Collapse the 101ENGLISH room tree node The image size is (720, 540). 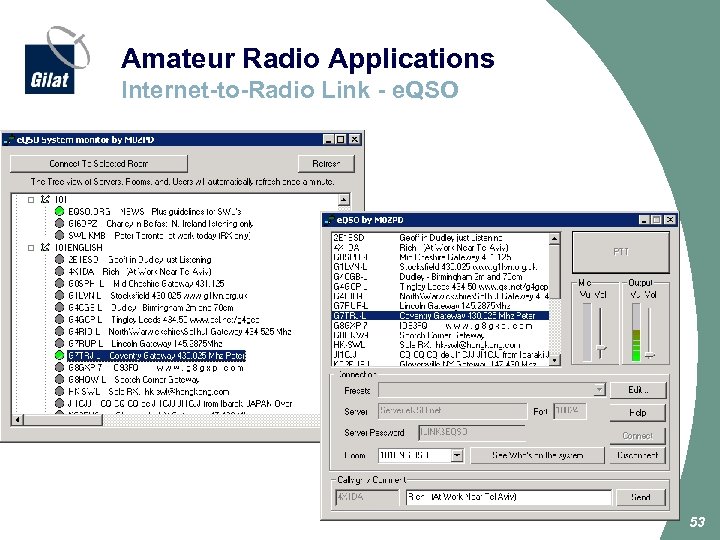click(x=31, y=248)
